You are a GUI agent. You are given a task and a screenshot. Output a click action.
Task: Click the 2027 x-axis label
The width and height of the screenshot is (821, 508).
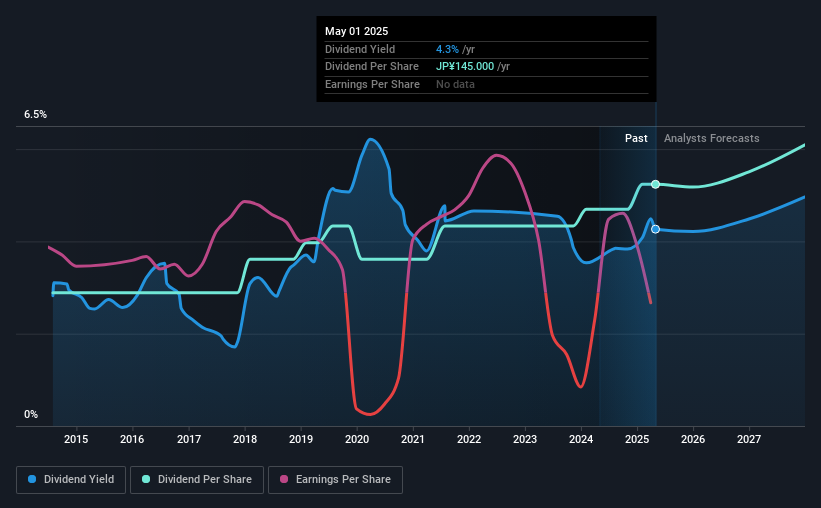(749, 439)
